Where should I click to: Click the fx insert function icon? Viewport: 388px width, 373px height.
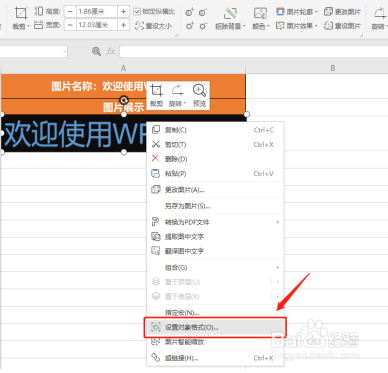point(111,51)
